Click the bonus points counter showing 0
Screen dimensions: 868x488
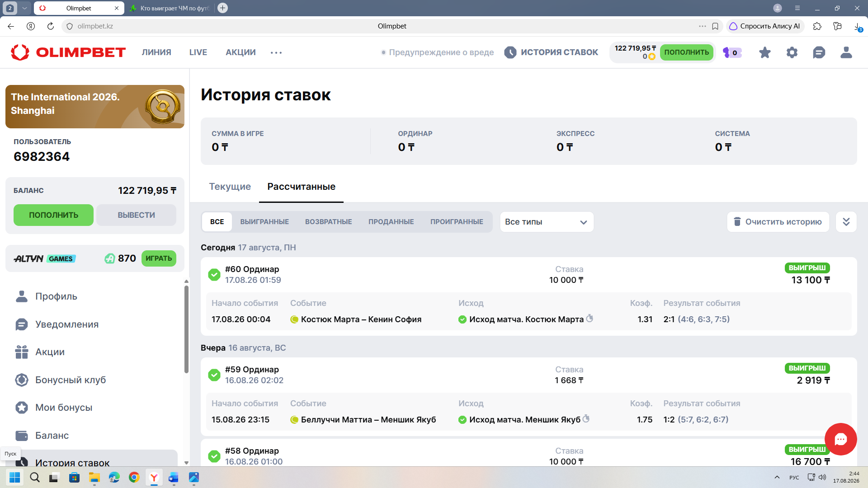click(732, 52)
